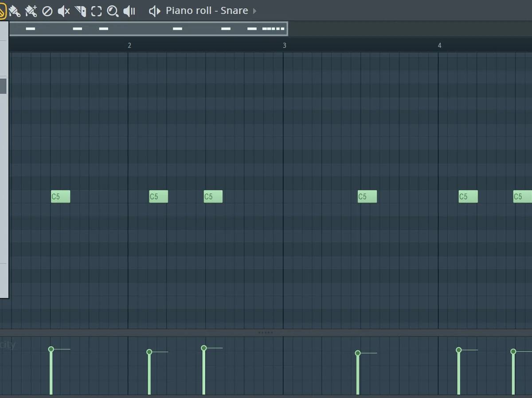Select the first C5 note in bar 2
532x398 pixels.
[x=158, y=196]
